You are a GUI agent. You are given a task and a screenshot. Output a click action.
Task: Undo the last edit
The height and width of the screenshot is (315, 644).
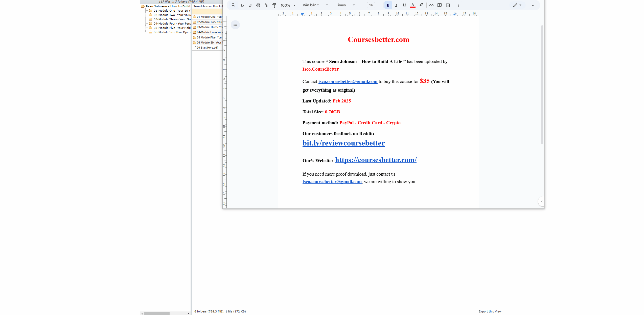(x=242, y=5)
